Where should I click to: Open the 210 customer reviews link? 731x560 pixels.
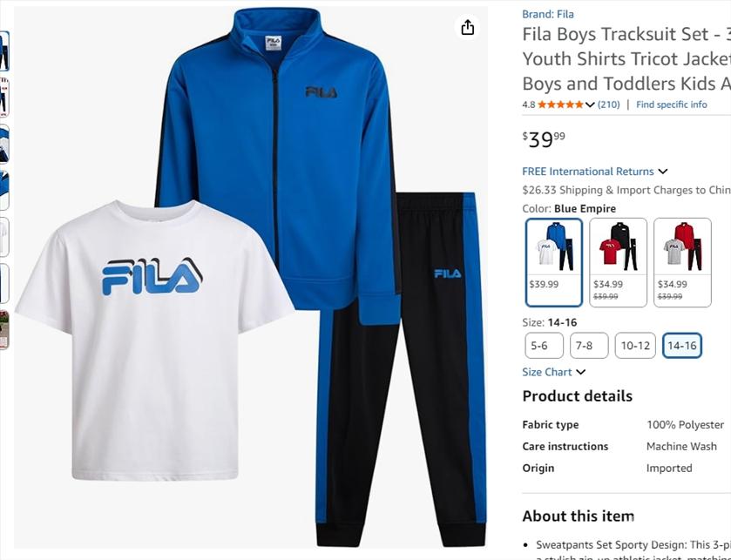tap(608, 105)
